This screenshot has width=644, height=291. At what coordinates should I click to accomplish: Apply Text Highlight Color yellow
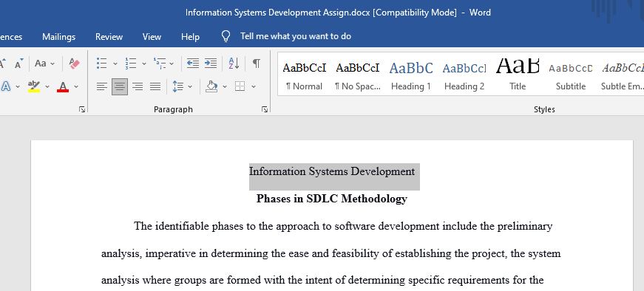pos(34,86)
